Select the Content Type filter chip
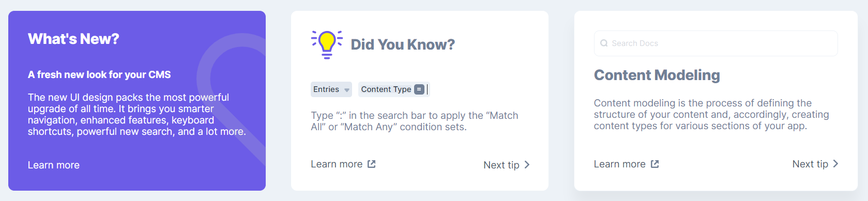The image size is (868, 201). 393,89
